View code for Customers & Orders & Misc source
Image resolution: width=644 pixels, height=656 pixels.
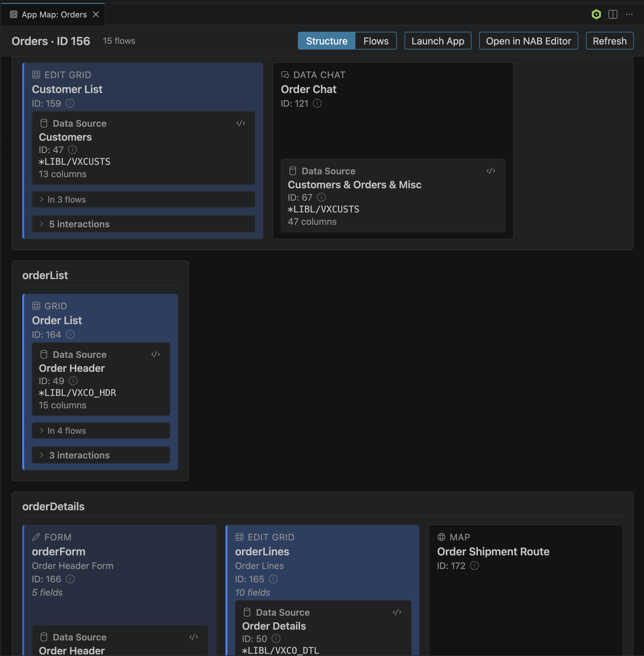[491, 171]
